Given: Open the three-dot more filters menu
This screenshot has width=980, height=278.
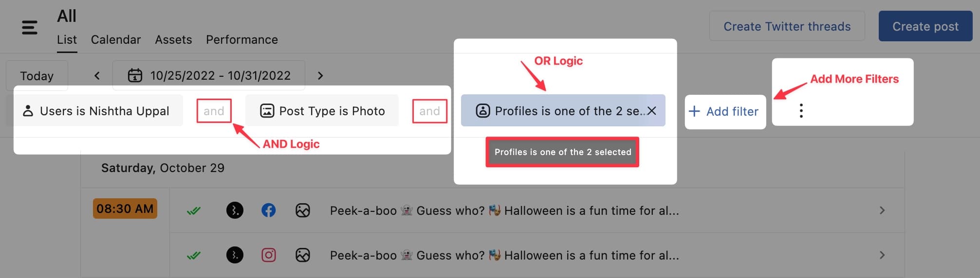Looking at the screenshot, I should [801, 111].
